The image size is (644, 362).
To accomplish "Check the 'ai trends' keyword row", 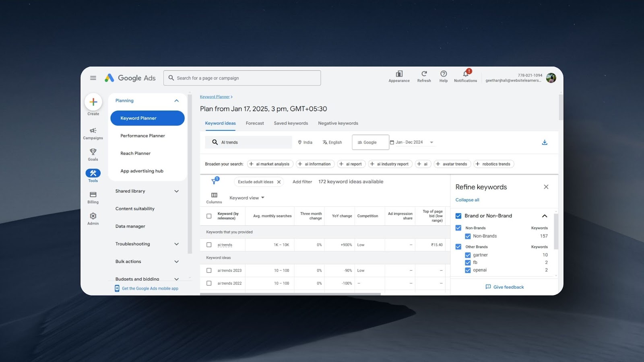I will pyautogui.click(x=209, y=245).
